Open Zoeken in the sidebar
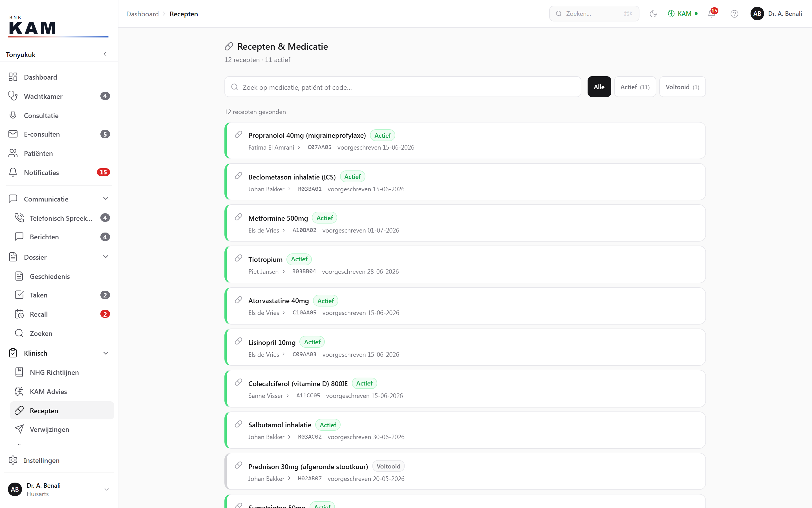This screenshot has width=812, height=508. [x=62, y=333]
